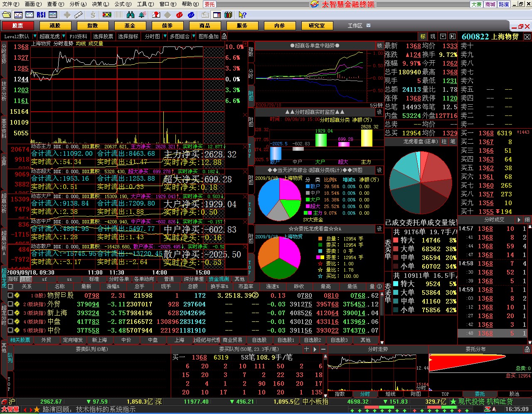Activate the pointer-with-question-mark help icon
This screenshot has height=414, width=532.
tap(242, 15)
